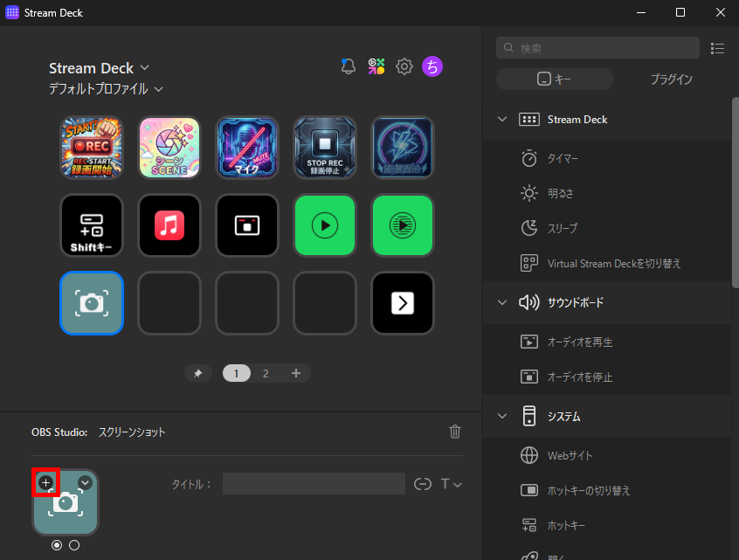
Task: Select the Shift hotkey key
Action: click(x=92, y=225)
